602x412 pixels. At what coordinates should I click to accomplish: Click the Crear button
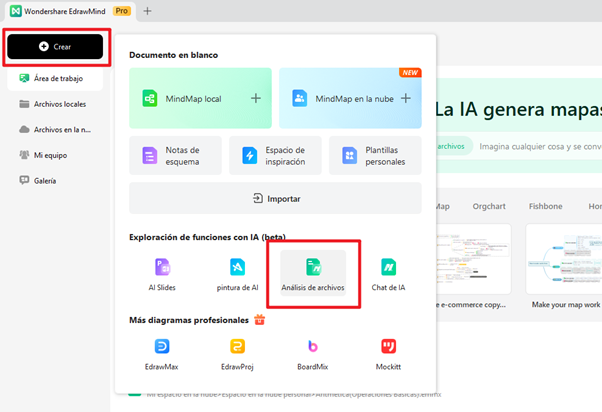(x=54, y=47)
